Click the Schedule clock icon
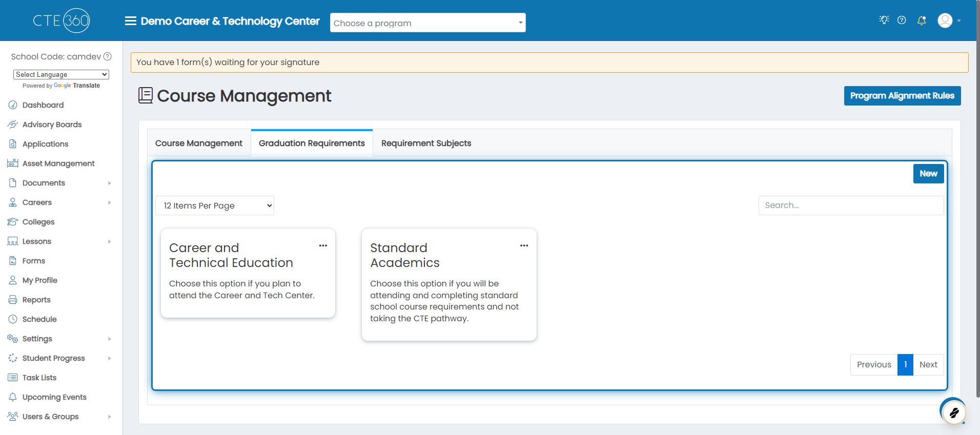Image resolution: width=980 pixels, height=435 pixels. [x=13, y=319]
